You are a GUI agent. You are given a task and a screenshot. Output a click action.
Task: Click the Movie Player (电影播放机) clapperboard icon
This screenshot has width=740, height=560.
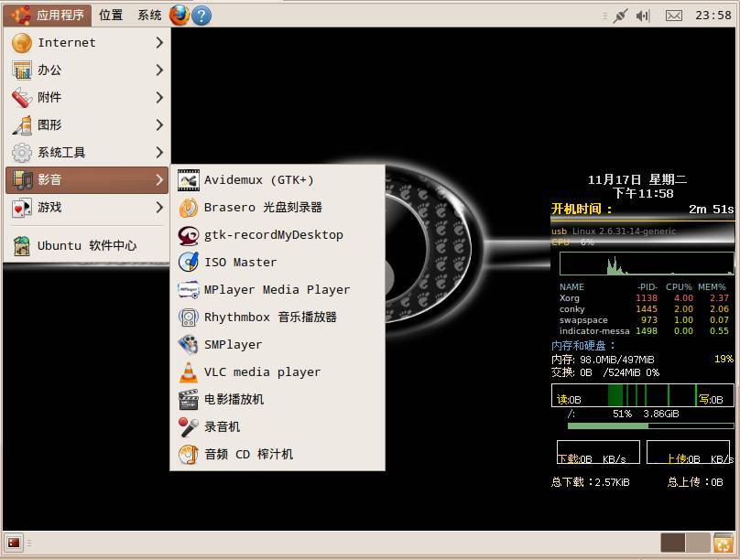click(189, 399)
